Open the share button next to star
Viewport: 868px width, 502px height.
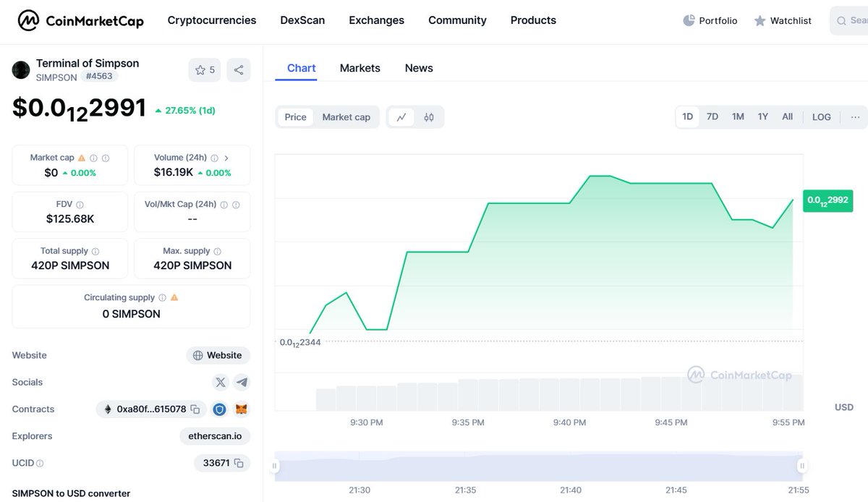coord(239,70)
